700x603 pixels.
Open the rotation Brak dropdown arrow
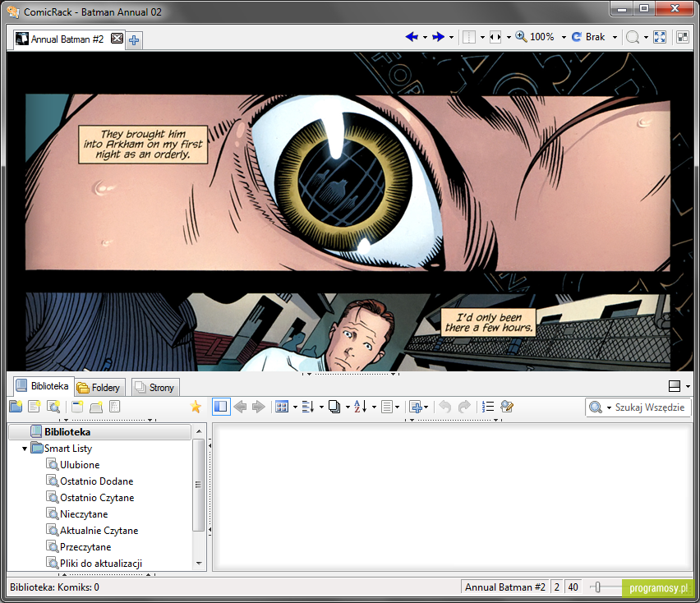click(x=615, y=37)
